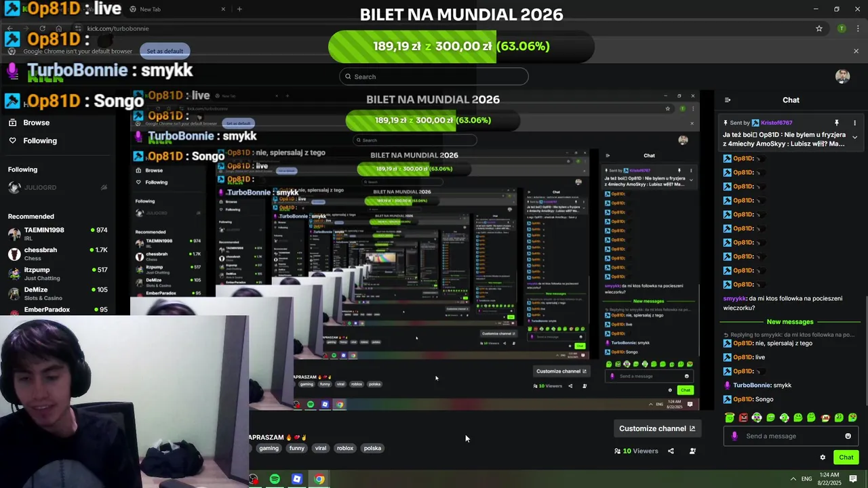This screenshot has height=488, width=868.
Task: Switch to the New Tab tab
Action: click(176, 9)
